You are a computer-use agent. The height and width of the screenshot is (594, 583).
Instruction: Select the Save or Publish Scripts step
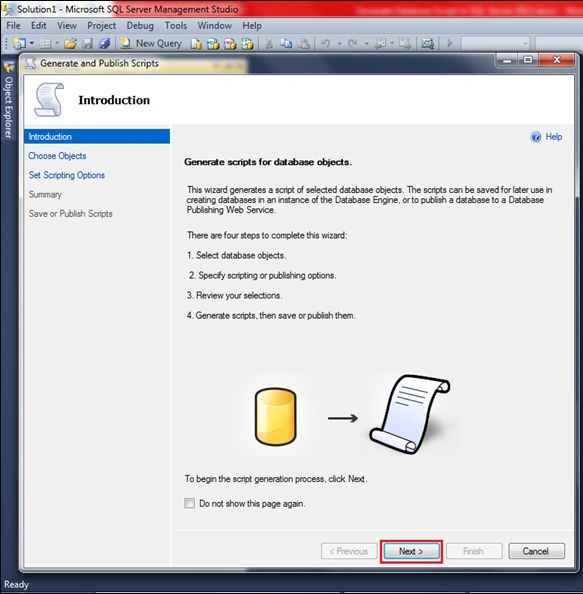[70, 214]
